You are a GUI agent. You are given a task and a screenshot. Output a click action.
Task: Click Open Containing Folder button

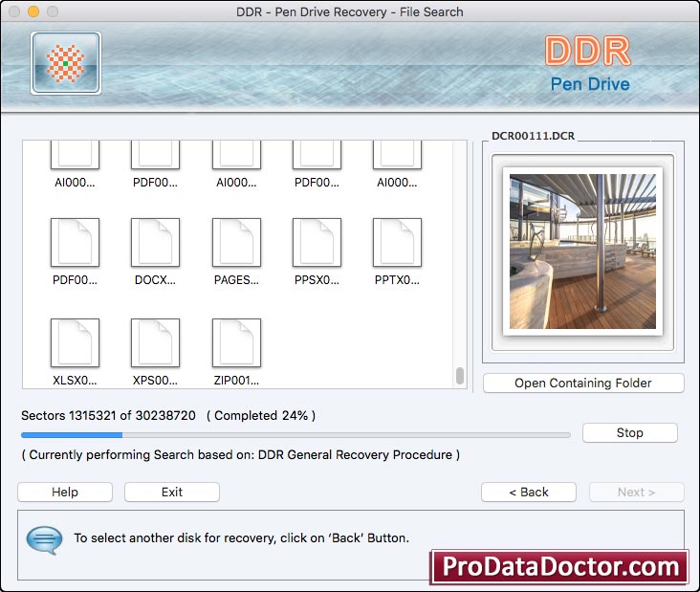(583, 384)
